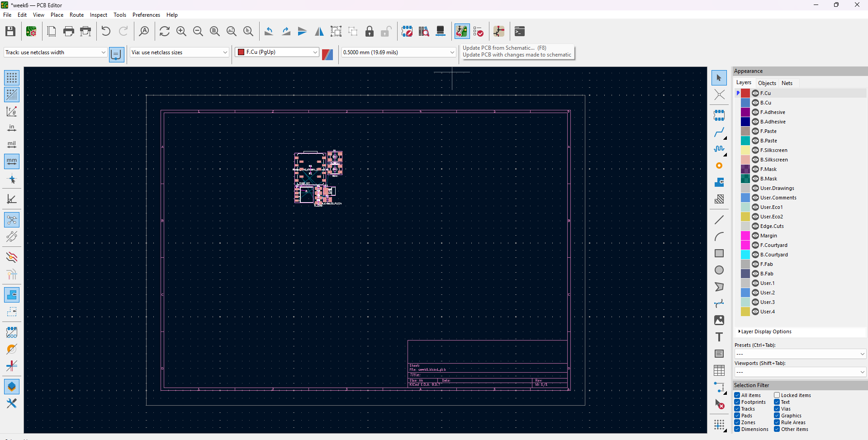
Task: Uncheck the Footprints selection filter
Action: pos(737,402)
